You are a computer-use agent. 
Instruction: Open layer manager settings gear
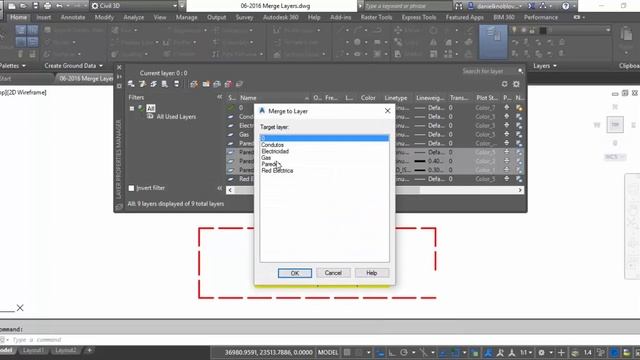tap(516, 84)
